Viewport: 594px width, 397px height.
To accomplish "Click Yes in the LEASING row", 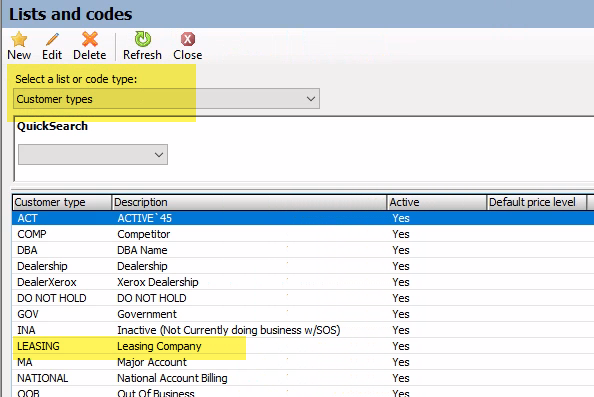I will [401, 346].
